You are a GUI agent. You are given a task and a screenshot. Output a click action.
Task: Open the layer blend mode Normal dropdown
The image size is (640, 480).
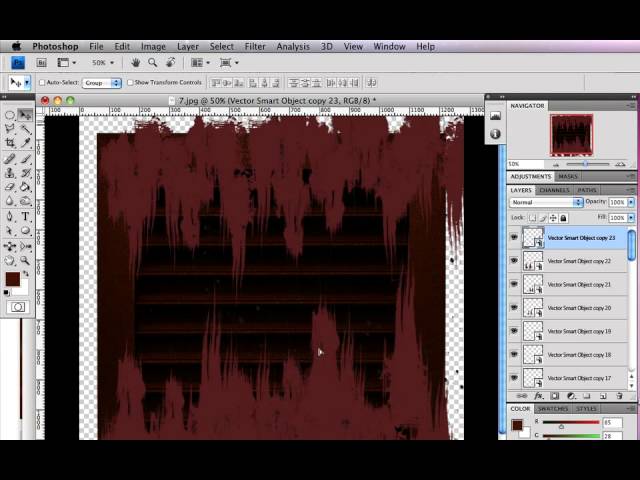(x=546, y=202)
